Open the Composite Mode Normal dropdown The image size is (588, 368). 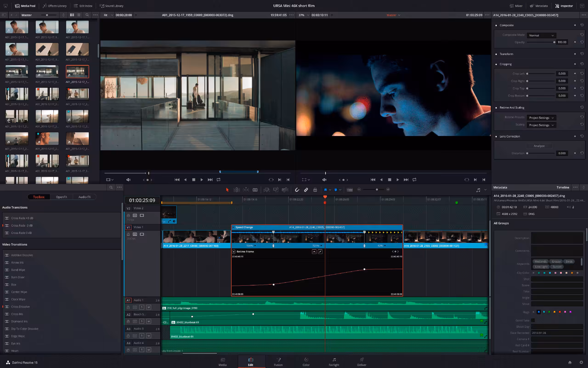click(541, 35)
